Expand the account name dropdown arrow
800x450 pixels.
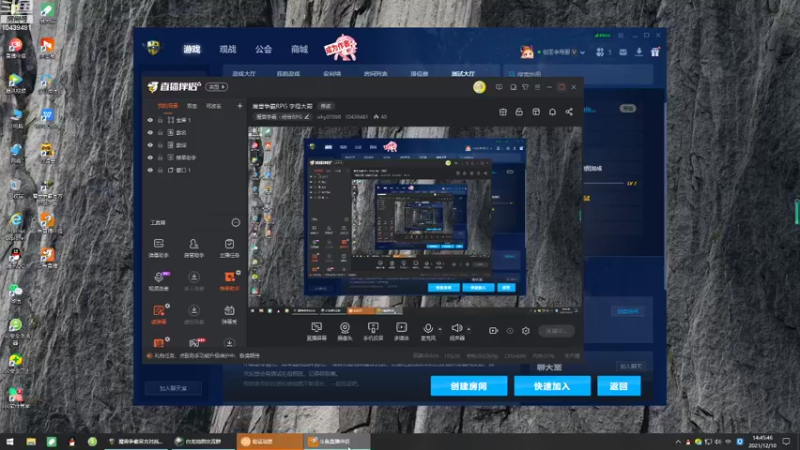[x=582, y=52]
